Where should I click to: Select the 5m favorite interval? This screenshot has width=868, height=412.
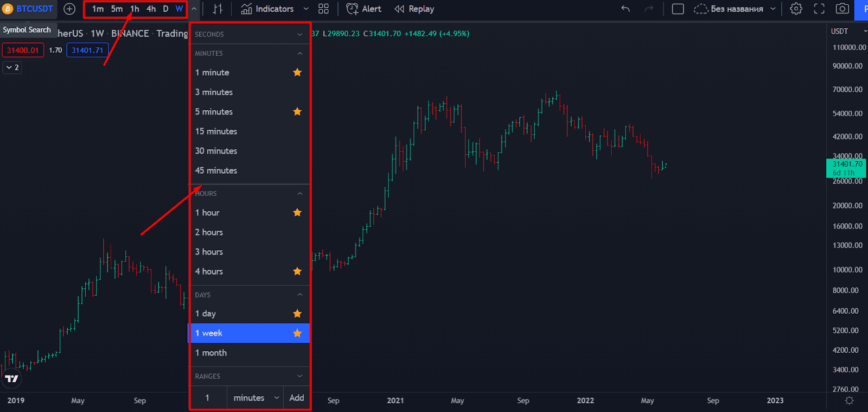tap(117, 9)
